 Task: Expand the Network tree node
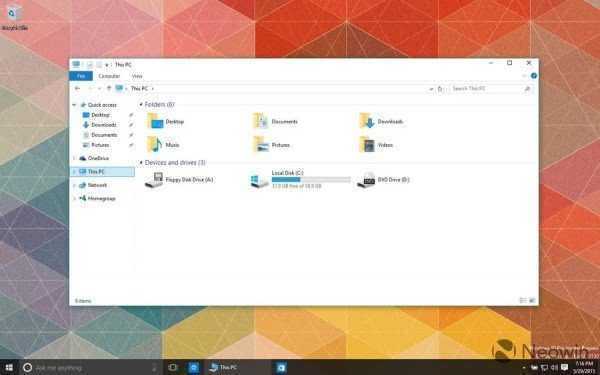pyautogui.click(x=74, y=185)
